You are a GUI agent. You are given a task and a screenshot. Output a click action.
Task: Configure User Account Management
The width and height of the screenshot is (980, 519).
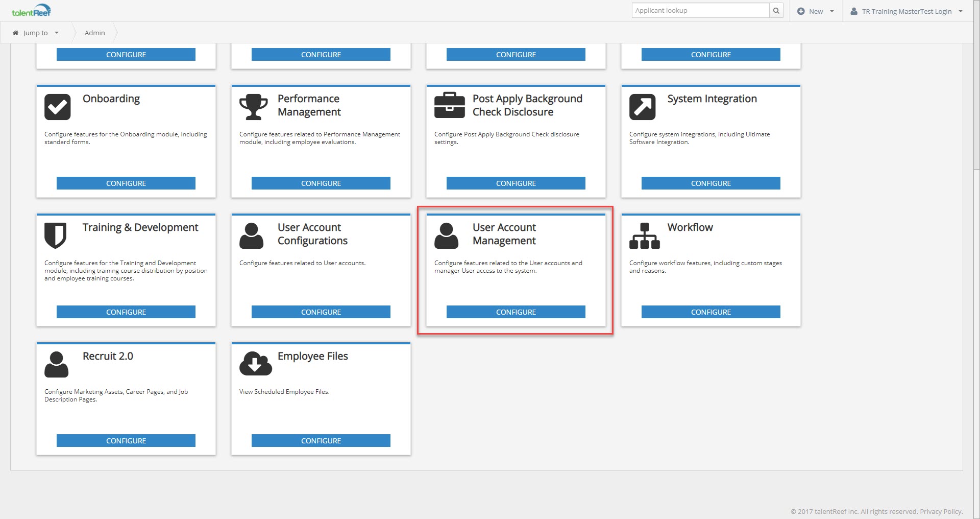click(x=516, y=312)
